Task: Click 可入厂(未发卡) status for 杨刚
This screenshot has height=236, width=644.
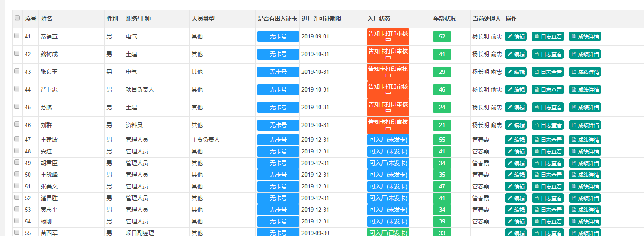Action: [x=388, y=221]
